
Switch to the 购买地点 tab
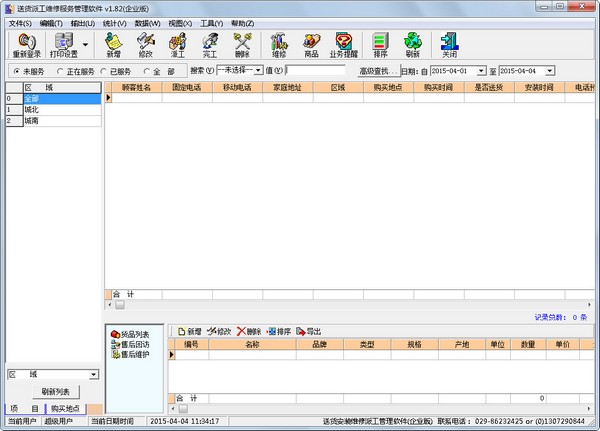[64, 409]
